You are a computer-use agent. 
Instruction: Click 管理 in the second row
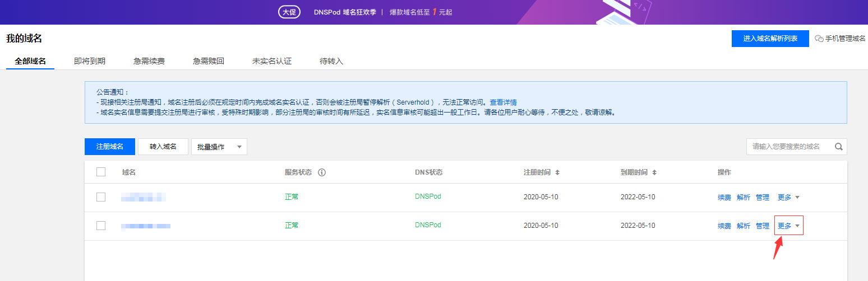click(763, 226)
